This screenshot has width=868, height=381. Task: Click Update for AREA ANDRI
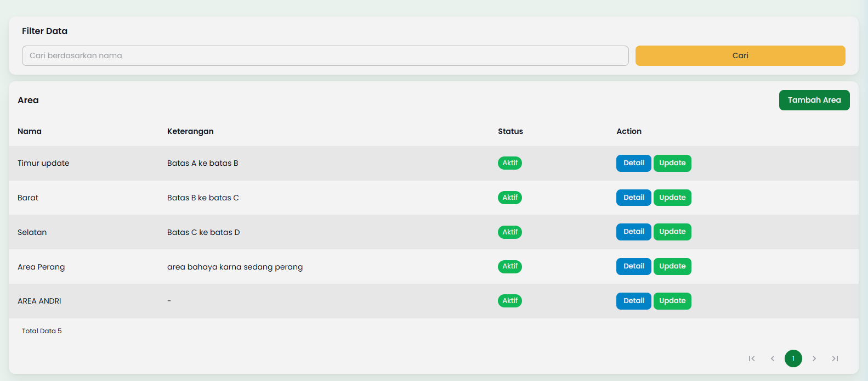pos(672,301)
